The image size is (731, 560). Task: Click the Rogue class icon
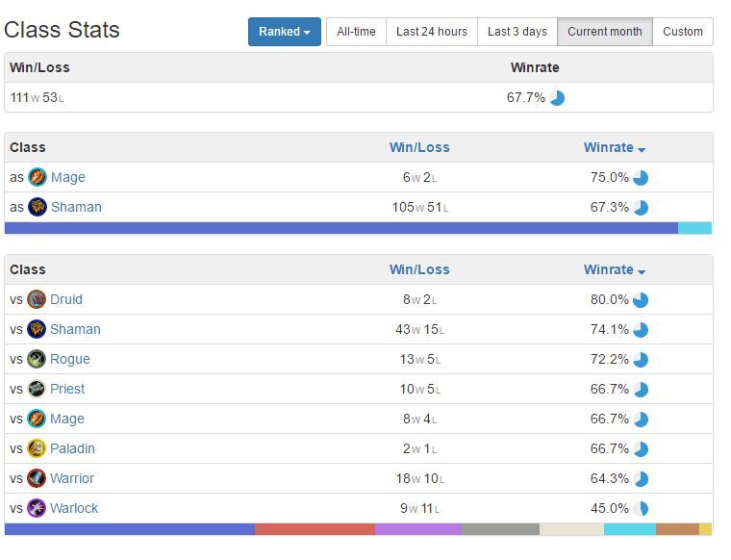click(37, 359)
